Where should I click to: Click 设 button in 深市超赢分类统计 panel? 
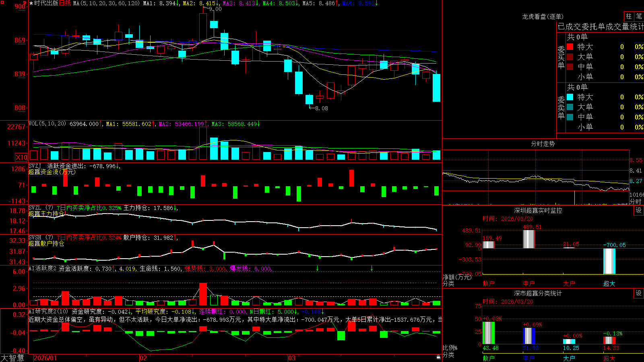639,293
